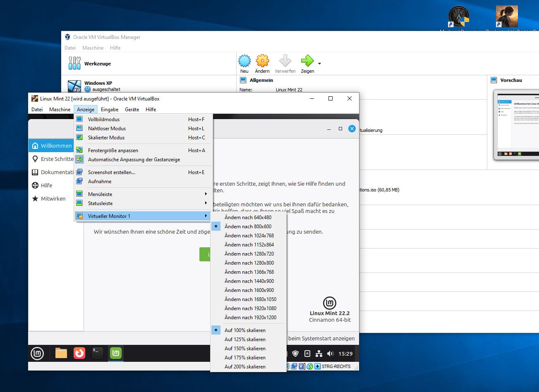Click the Mint welcome app panel icon
The height and width of the screenshot is (392, 539).
pyautogui.click(x=116, y=353)
